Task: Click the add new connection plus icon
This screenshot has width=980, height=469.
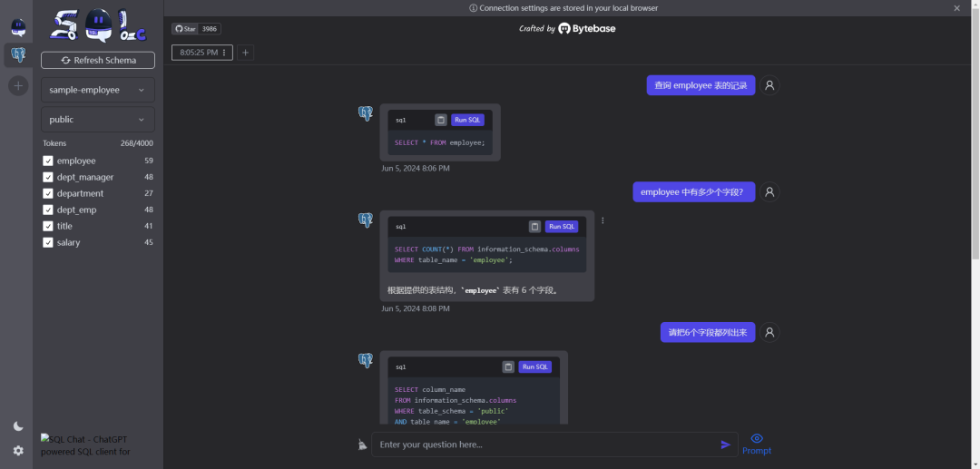Action: coord(18,86)
